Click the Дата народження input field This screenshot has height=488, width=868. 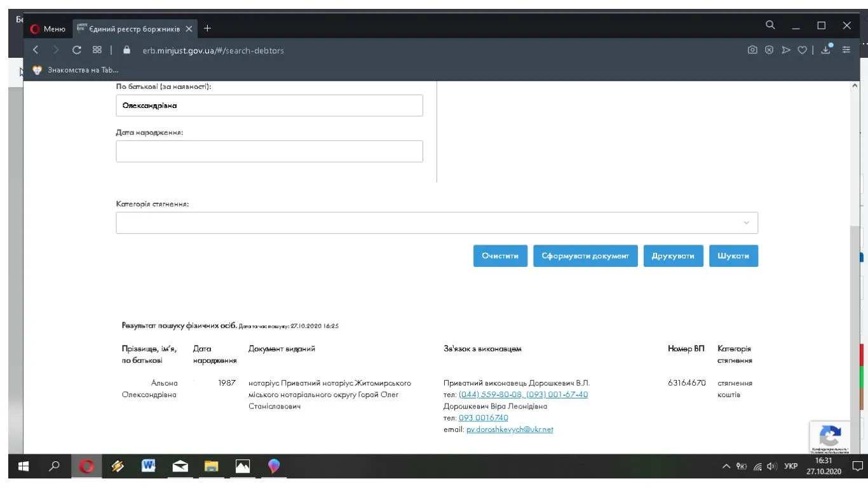(x=269, y=151)
